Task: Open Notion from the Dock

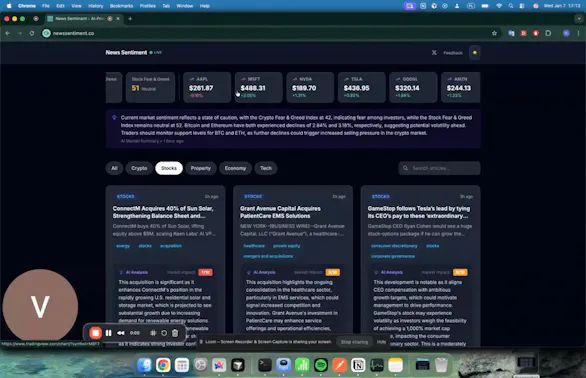Action: click(x=358, y=365)
